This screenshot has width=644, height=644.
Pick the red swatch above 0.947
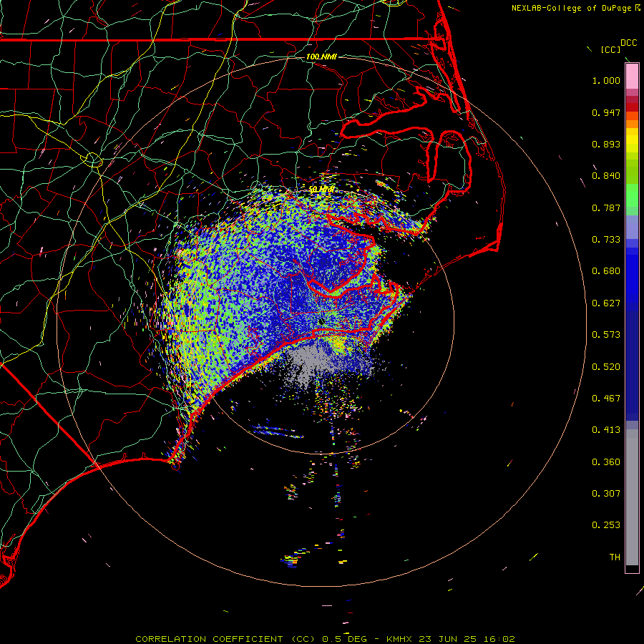tap(632, 107)
